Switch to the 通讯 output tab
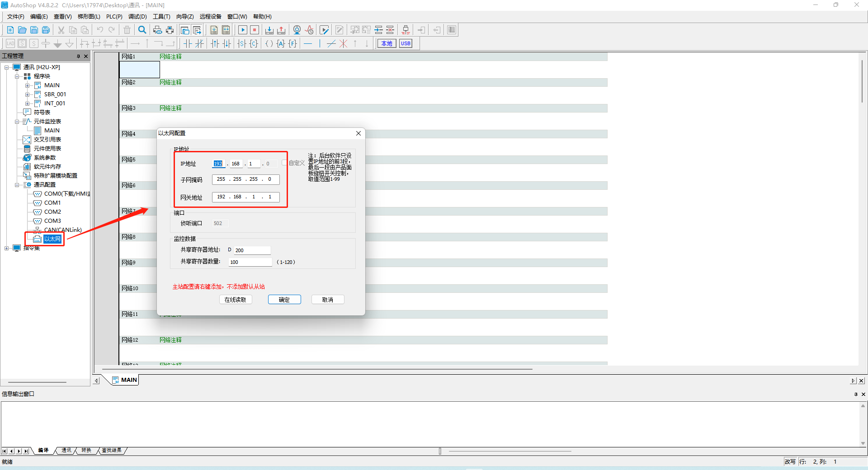The height and width of the screenshot is (470, 868). click(66, 450)
